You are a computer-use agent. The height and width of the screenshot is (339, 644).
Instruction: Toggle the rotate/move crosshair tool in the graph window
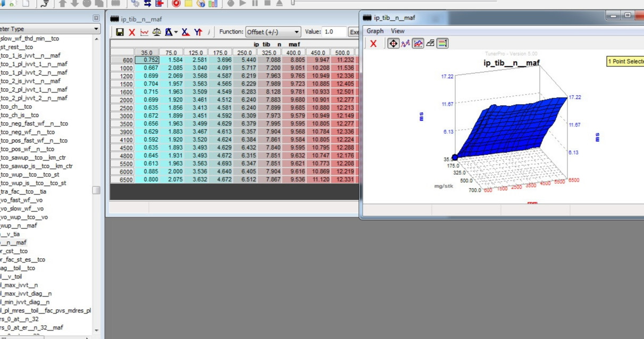pos(393,44)
